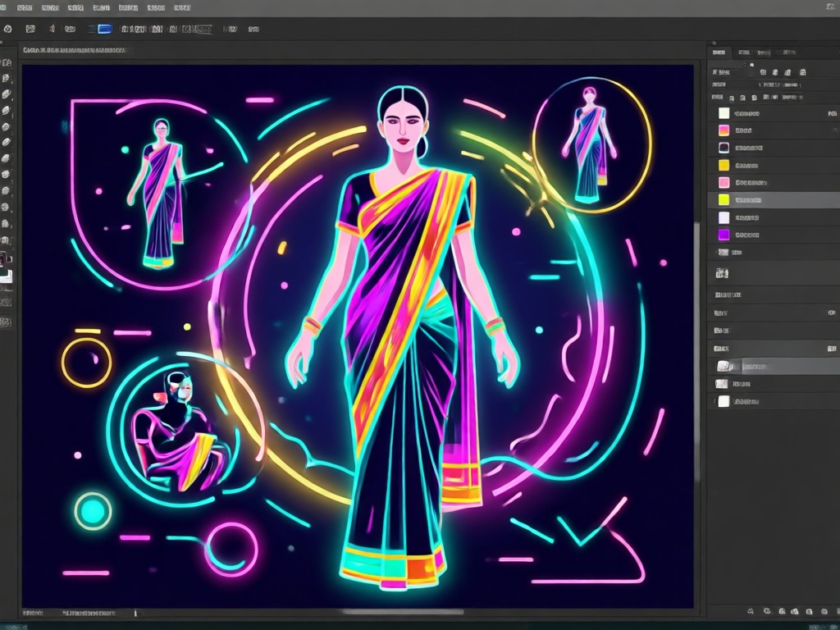
Task: Open the last text menu in the menu bar
Action: click(x=182, y=8)
